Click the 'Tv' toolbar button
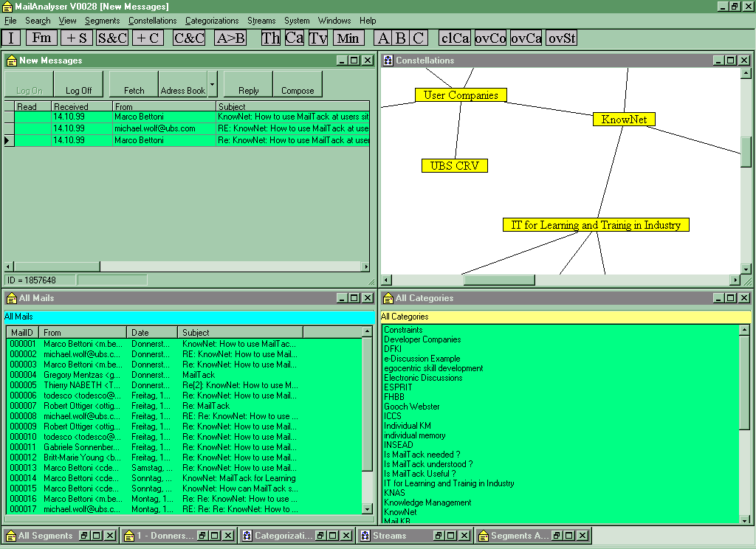The height and width of the screenshot is (549, 756). click(318, 38)
